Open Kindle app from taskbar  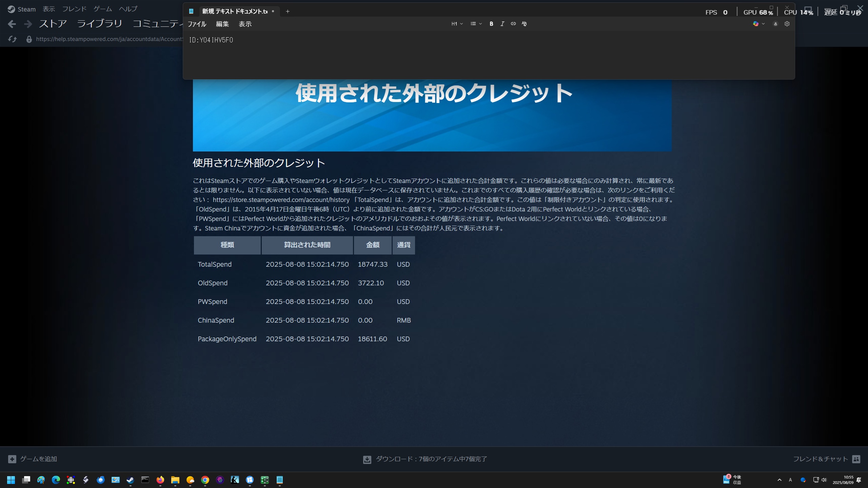click(235, 480)
